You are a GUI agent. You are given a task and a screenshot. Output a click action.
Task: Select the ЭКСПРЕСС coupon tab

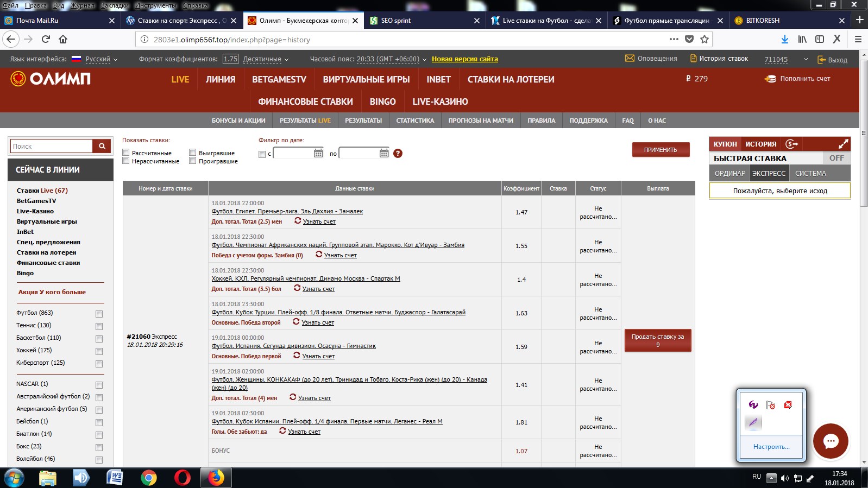point(769,173)
